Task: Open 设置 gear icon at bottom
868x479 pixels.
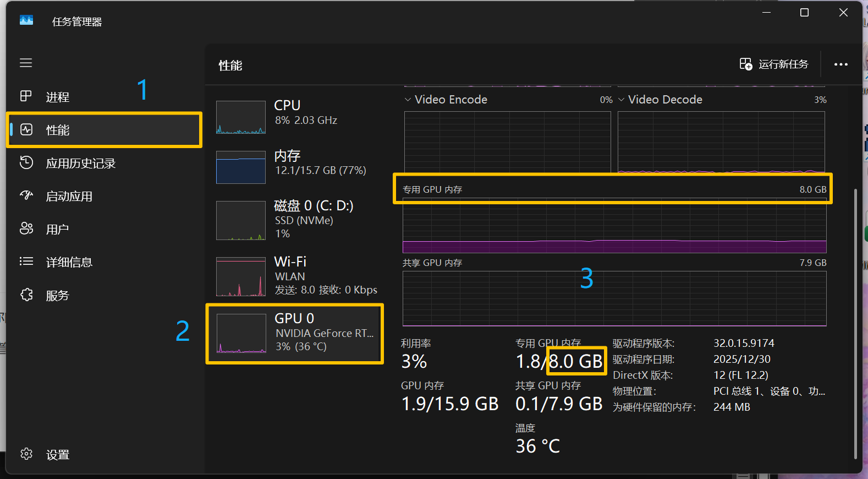Action: 26,454
